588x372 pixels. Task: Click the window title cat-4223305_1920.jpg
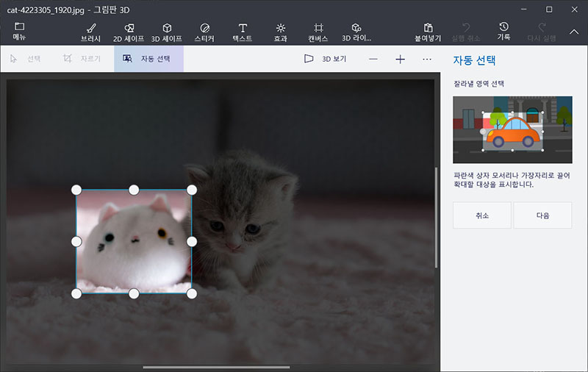[46, 10]
